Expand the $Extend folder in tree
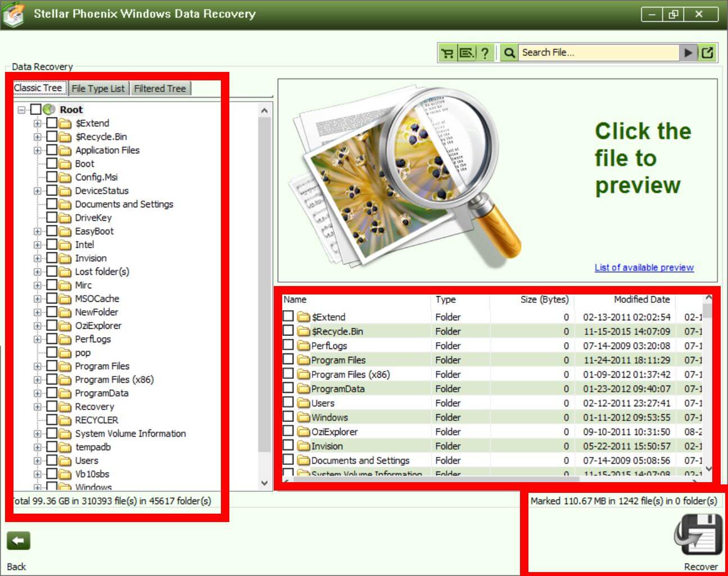This screenshot has height=576, width=728. tap(37, 123)
